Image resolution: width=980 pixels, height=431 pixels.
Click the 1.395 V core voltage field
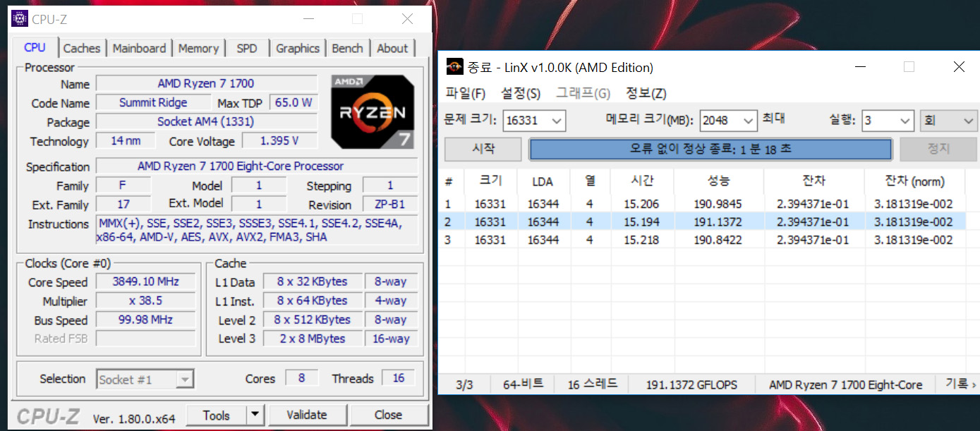(279, 141)
